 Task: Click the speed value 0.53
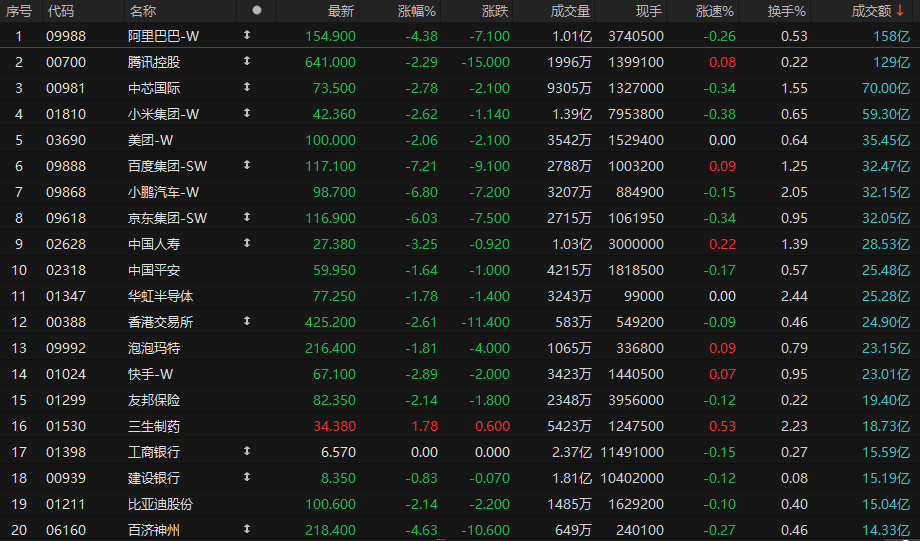(x=722, y=425)
